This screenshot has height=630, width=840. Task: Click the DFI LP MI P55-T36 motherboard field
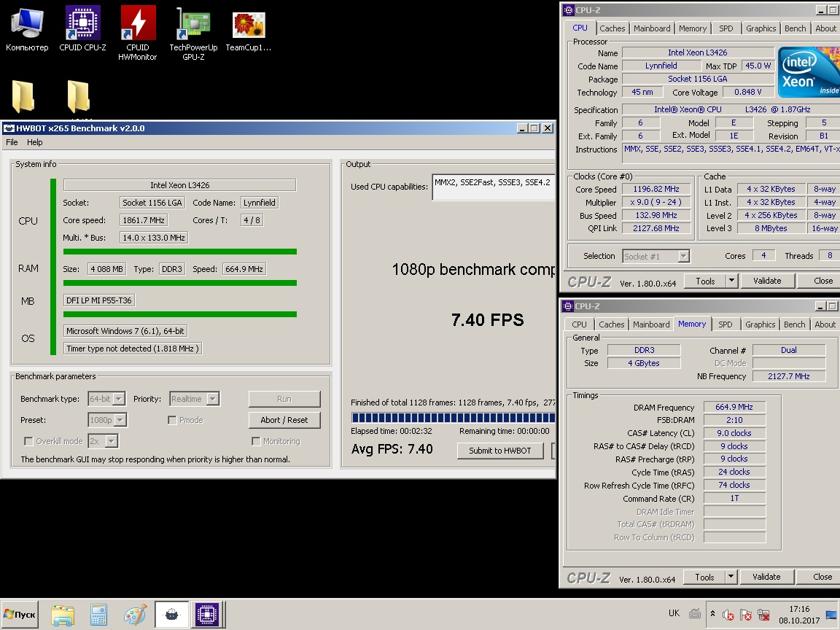point(99,300)
